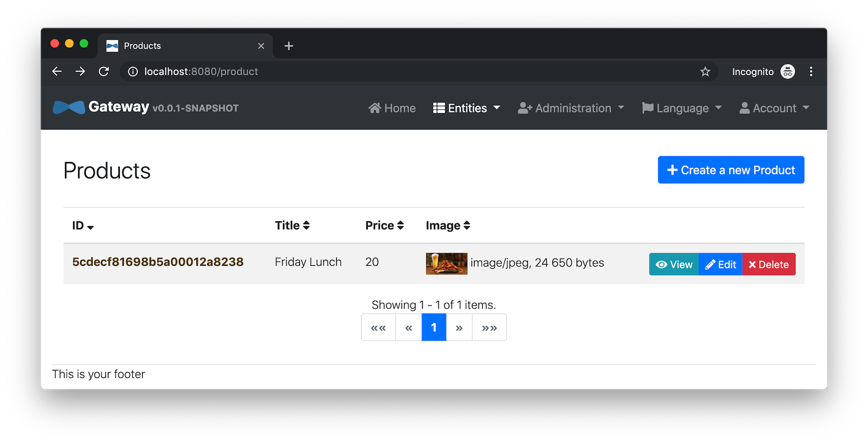View site information icon in address bar
868x443 pixels.
[x=133, y=72]
